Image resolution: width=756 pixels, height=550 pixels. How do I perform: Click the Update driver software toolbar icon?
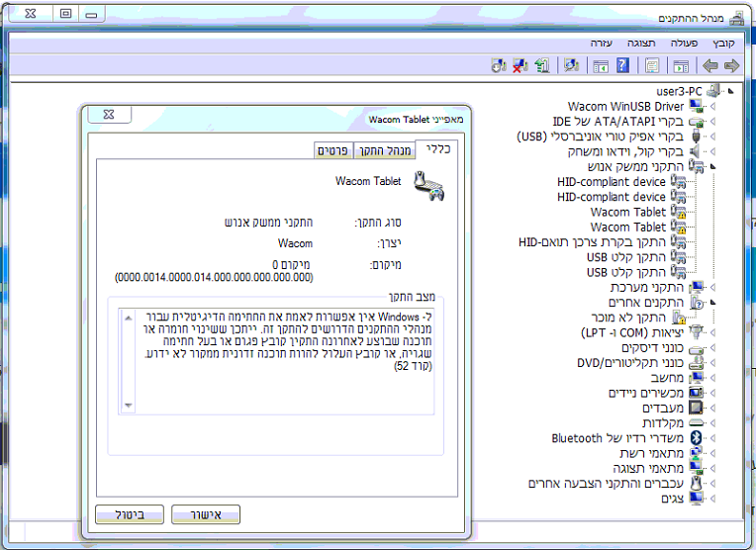pyautogui.click(x=542, y=65)
